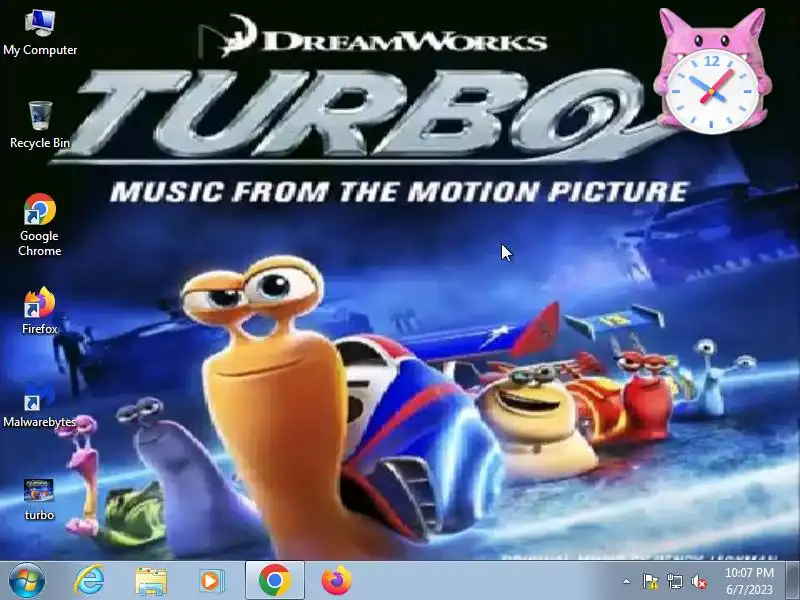
Task: Open the Windows Start menu orb
Action: point(27,581)
